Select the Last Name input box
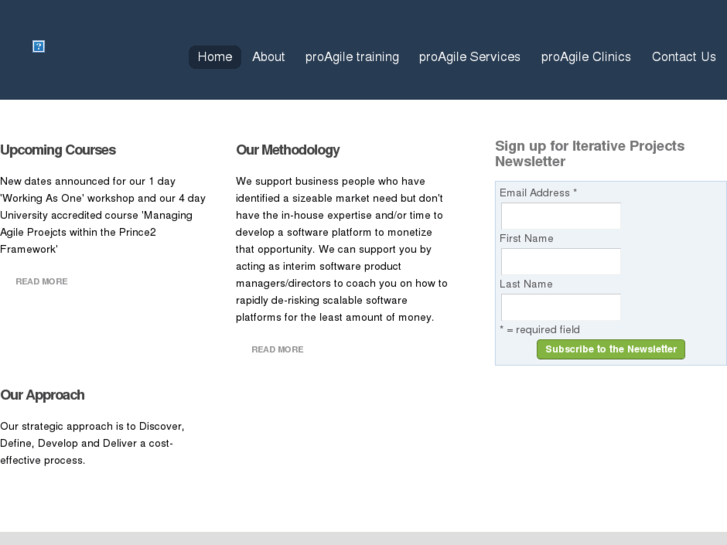 pyautogui.click(x=561, y=307)
